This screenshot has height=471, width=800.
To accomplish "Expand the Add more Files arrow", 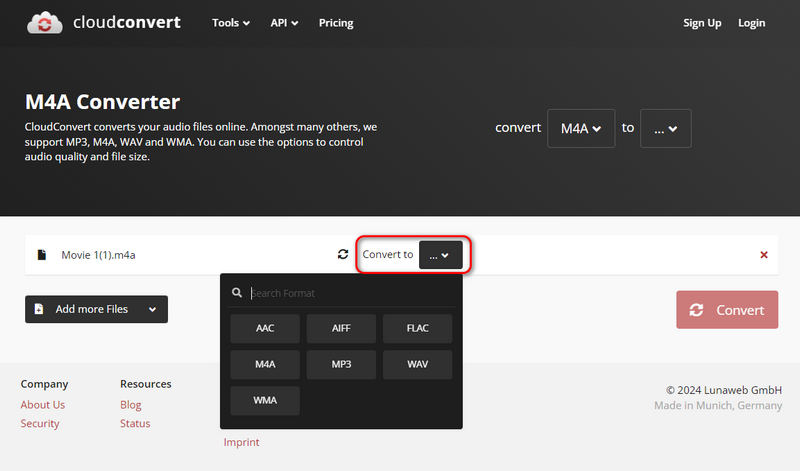I will coord(152,310).
